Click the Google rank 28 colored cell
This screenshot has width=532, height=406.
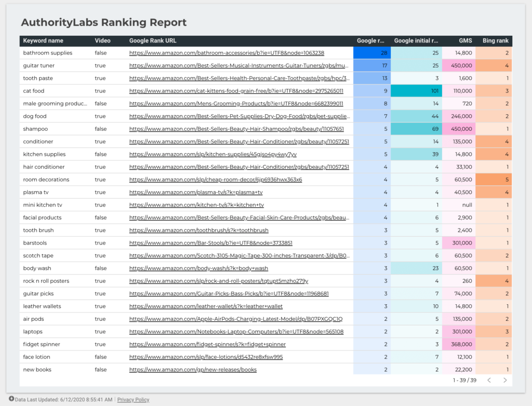click(371, 53)
